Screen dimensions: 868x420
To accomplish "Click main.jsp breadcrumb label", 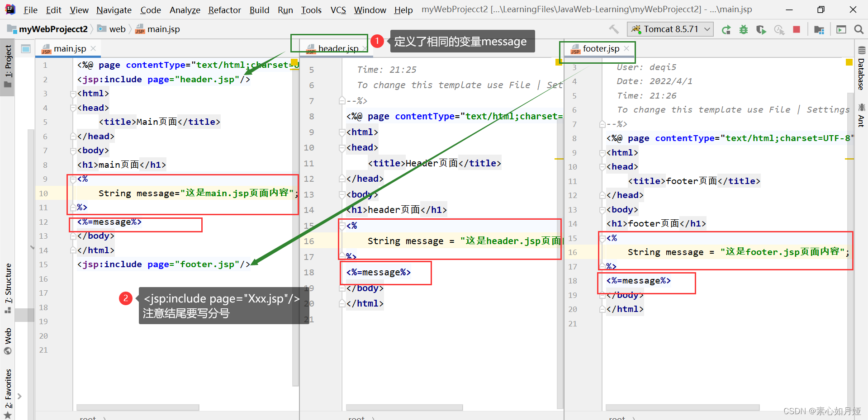I will [163, 29].
